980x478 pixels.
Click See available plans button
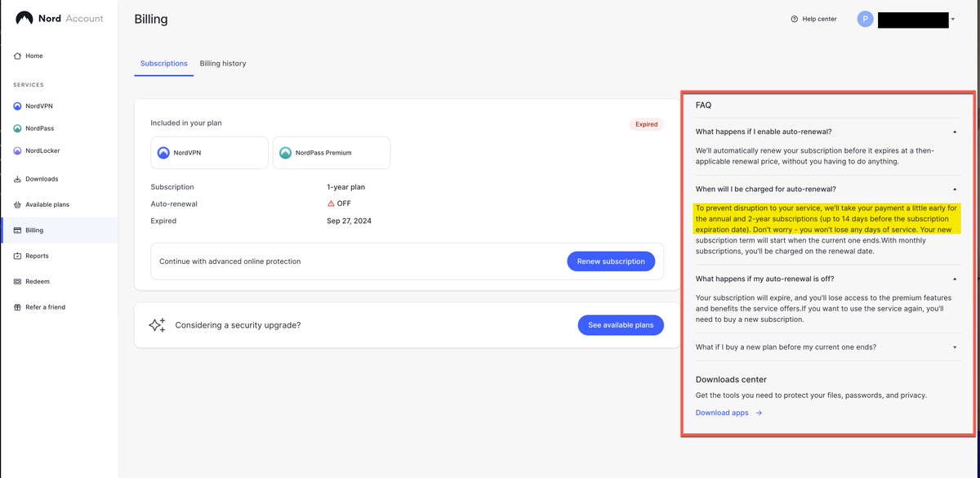tap(621, 325)
